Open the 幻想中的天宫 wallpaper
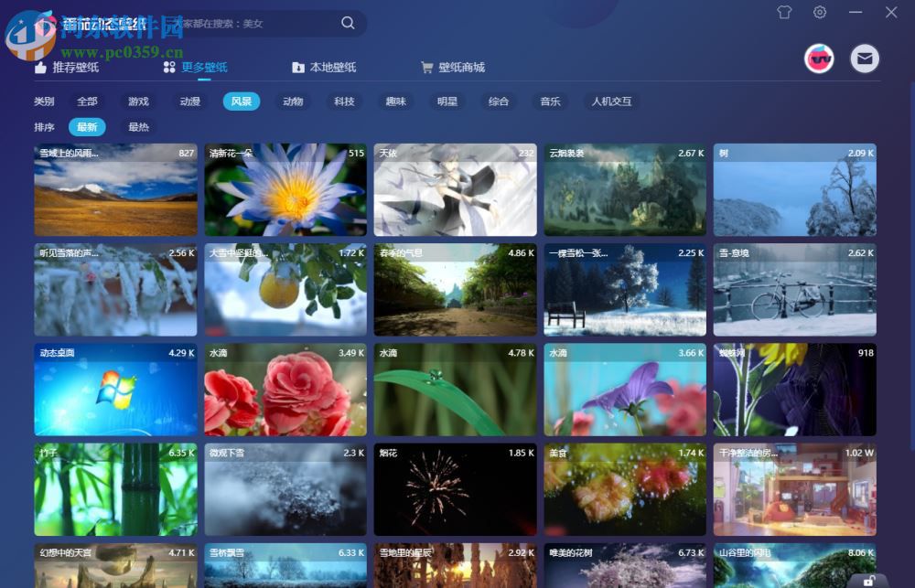The height and width of the screenshot is (588, 915). [115, 565]
